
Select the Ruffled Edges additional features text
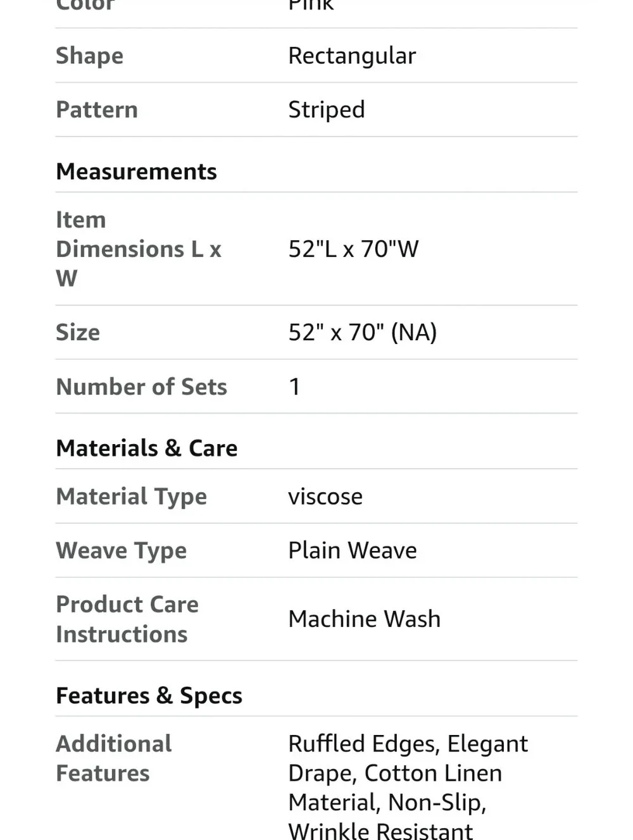pyautogui.click(x=363, y=744)
